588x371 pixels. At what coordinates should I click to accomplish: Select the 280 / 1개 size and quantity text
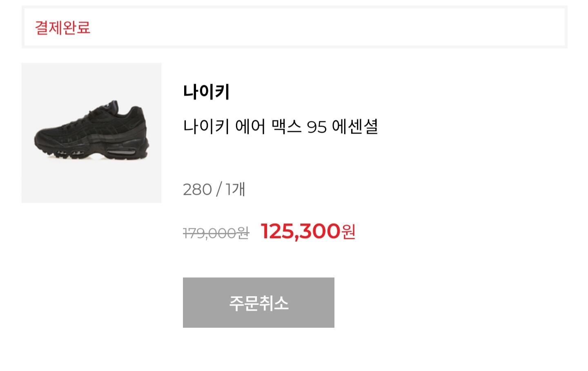coord(214,190)
